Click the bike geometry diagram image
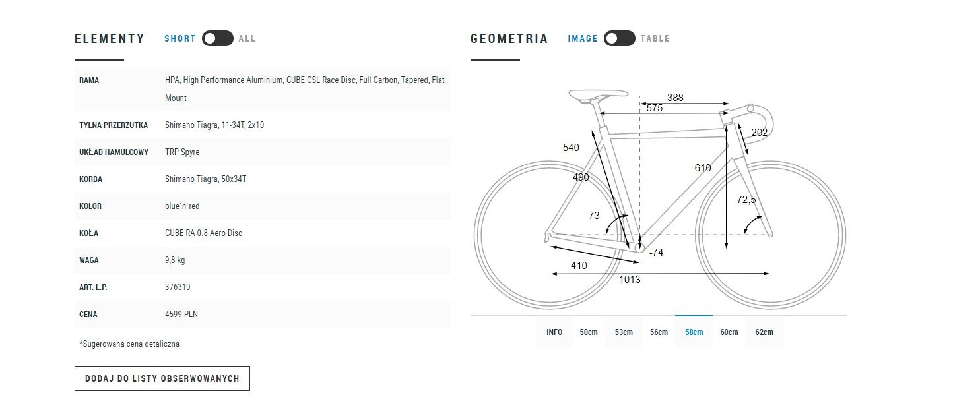 [x=659, y=198]
